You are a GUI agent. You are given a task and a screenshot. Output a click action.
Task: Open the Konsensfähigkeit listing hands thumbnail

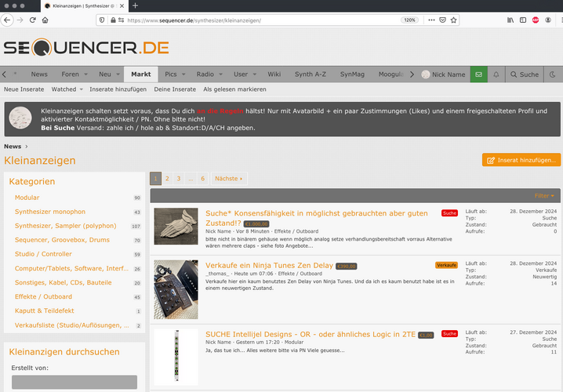coord(176,226)
